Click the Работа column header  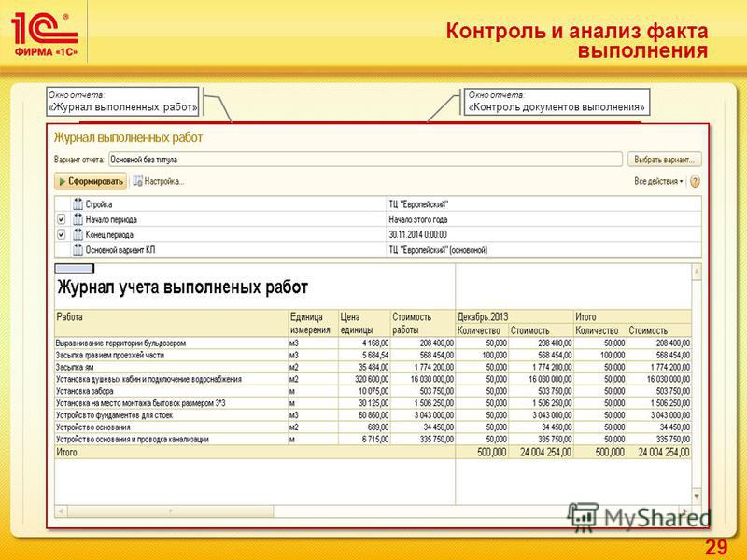point(172,323)
